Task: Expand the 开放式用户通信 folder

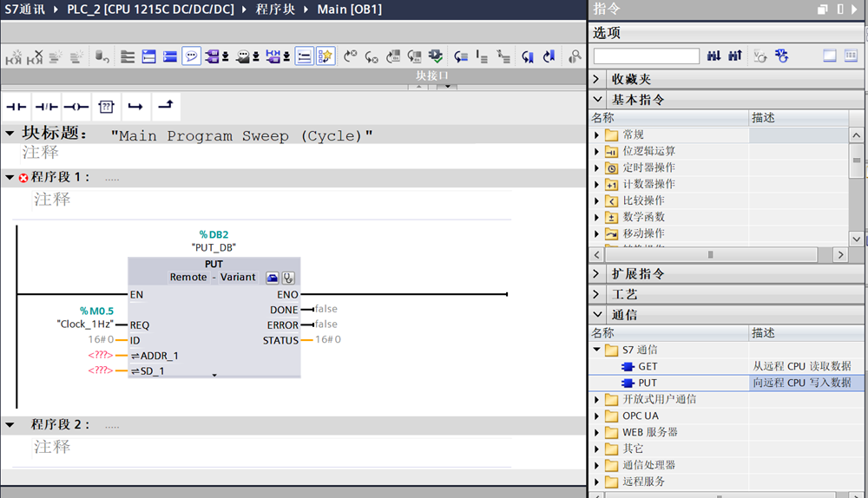Action: coord(597,400)
